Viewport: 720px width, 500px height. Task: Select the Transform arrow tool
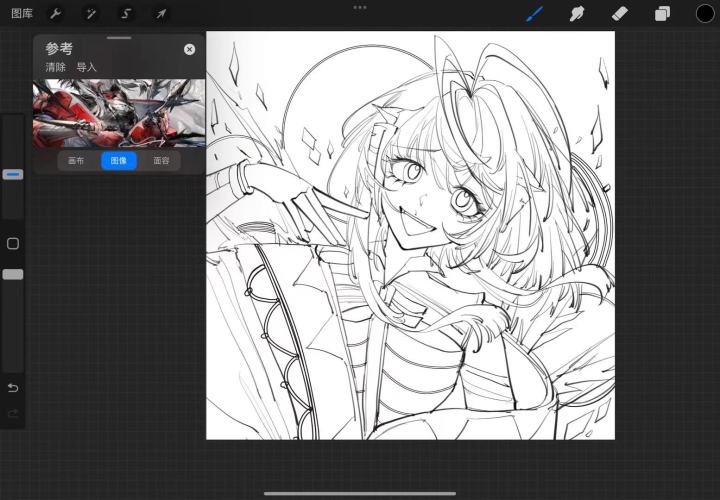pyautogui.click(x=161, y=14)
